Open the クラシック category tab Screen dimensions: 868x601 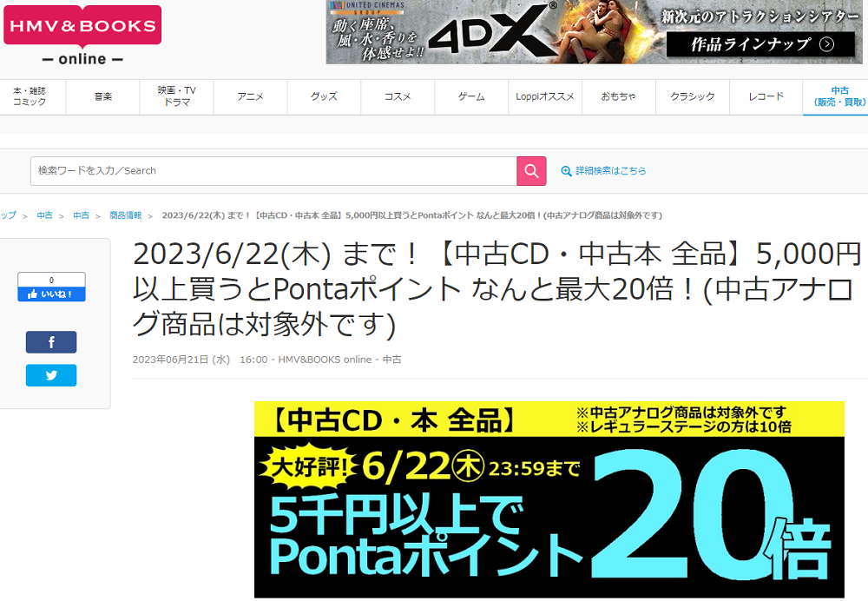(693, 96)
